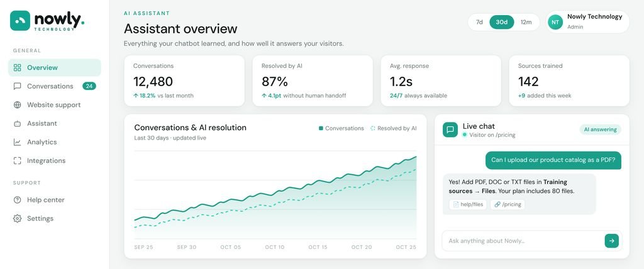The image size is (644, 269).
Task: Click the Resolved by AI legend marker
Action: click(x=373, y=129)
